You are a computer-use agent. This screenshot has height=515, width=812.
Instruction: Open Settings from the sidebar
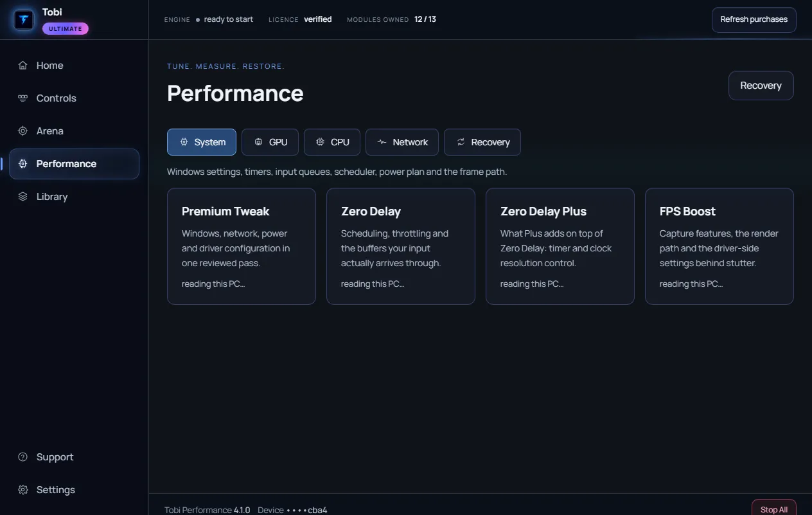74,490
